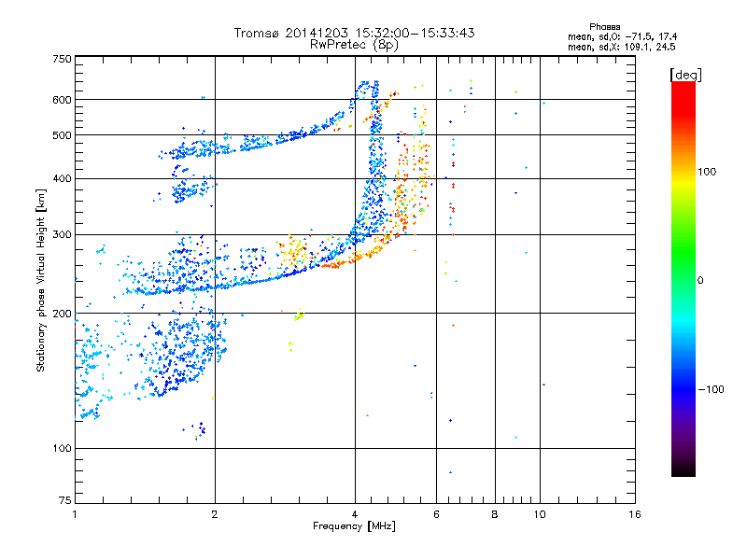Click the 'Stationary phase Virtual Height [km]' label

(41, 280)
